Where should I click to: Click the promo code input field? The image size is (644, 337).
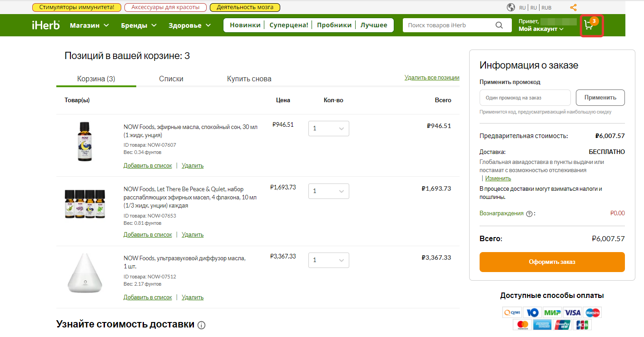point(525,98)
